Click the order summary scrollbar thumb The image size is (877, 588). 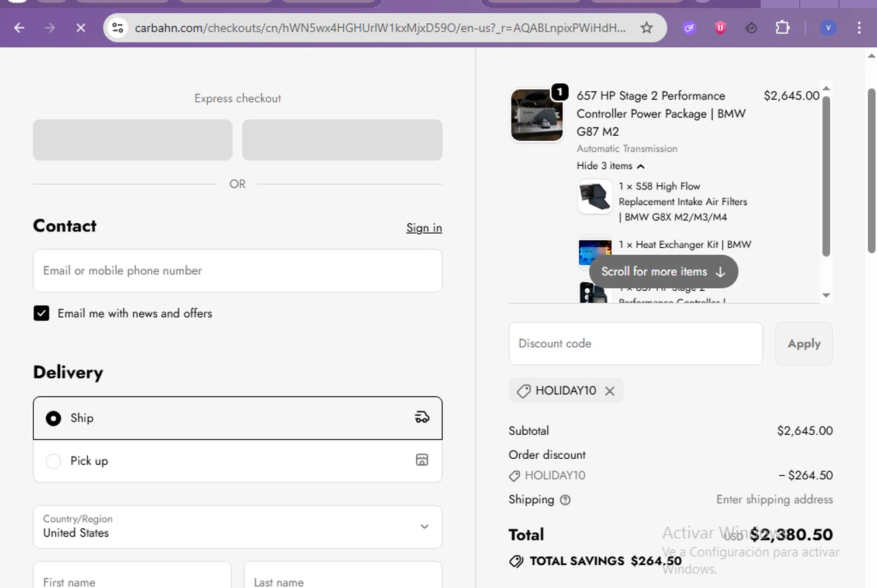tap(826, 175)
